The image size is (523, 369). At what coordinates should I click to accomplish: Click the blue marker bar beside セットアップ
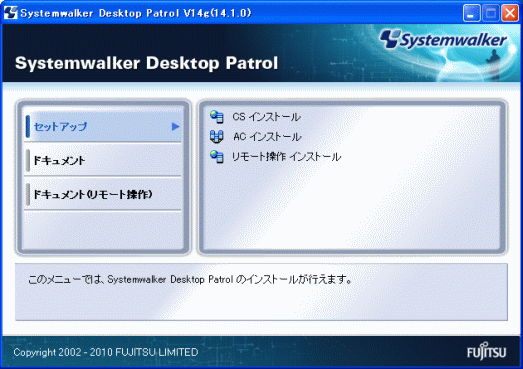28,126
